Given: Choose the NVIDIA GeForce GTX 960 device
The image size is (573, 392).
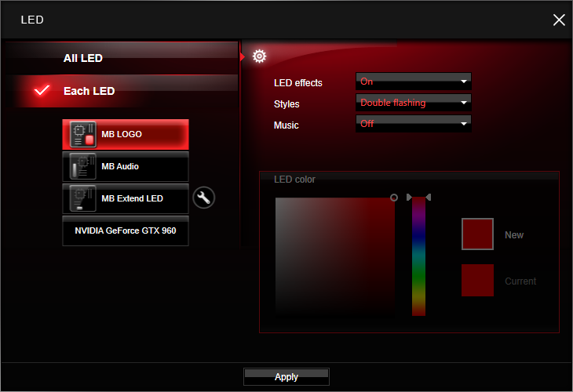Looking at the screenshot, I should point(126,232).
